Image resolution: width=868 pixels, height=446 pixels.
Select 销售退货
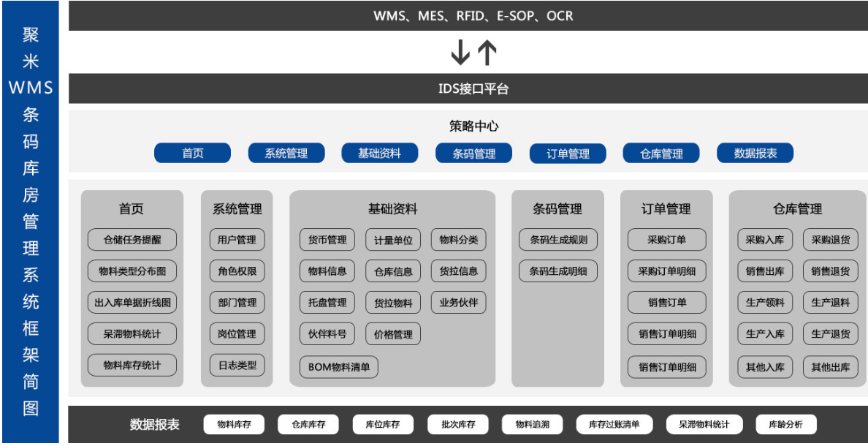click(x=830, y=271)
